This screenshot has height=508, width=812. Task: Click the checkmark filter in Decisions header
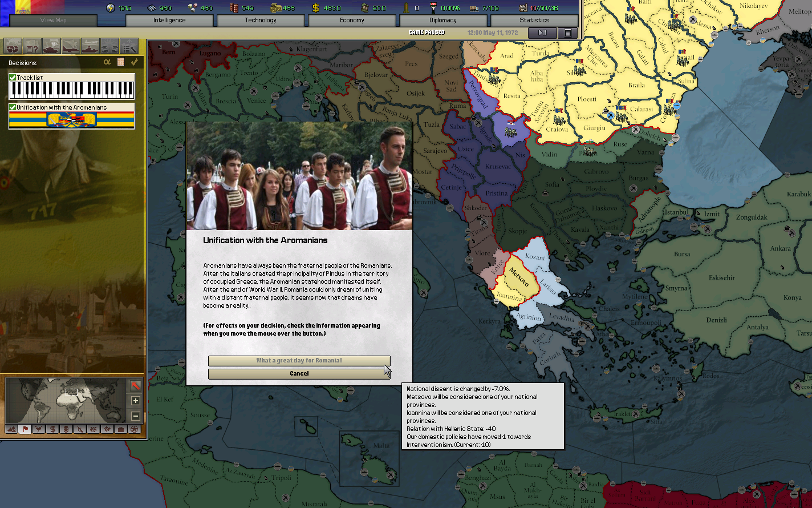click(x=135, y=62)
